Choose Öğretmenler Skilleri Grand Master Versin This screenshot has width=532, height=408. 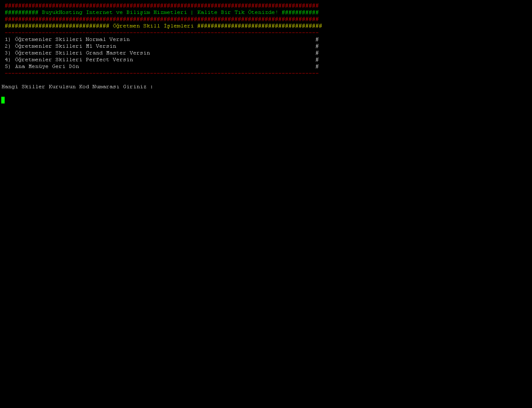click(82, 53)
